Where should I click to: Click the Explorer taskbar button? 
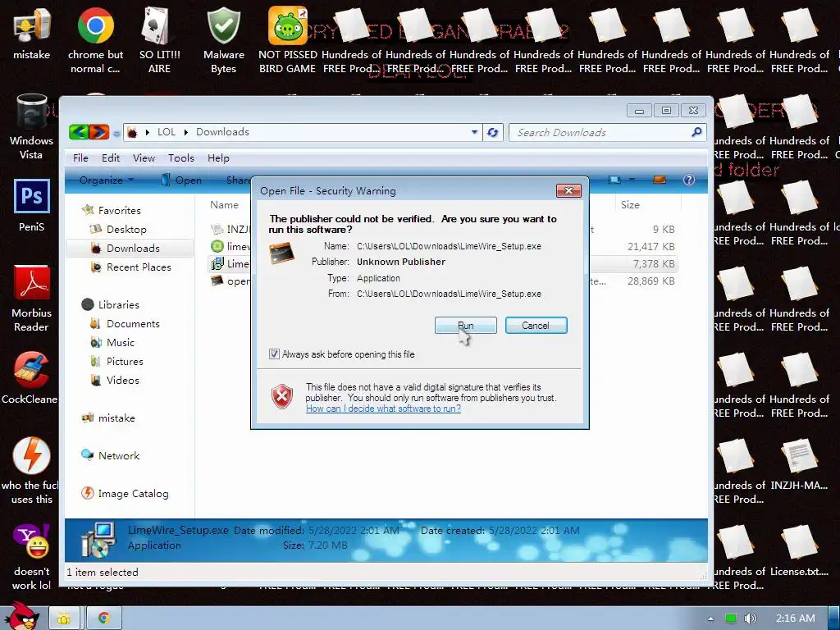point(64,619)
